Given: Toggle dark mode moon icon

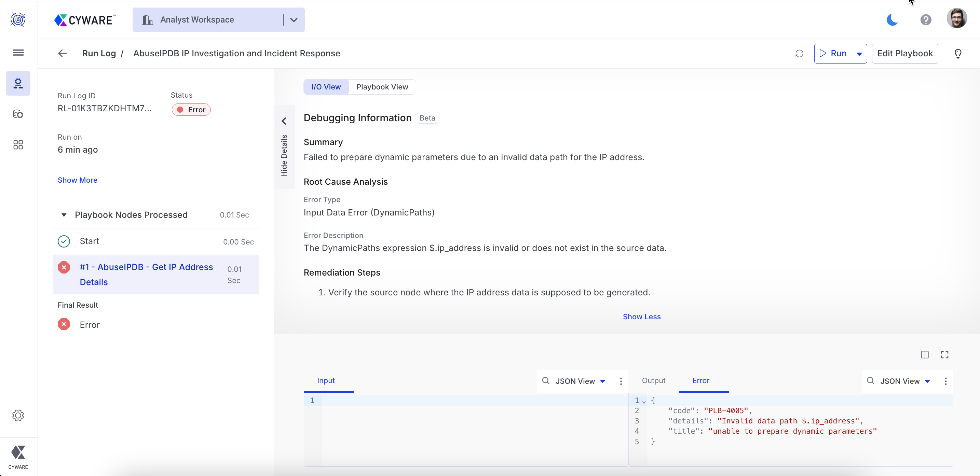Looking at the screenshot, I should coord(892,20).
